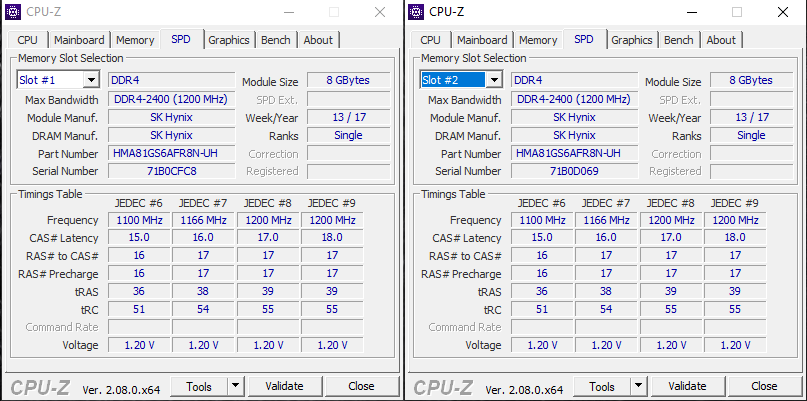
Task: Select SPD tab in right CPU-Z window
Action: (x=584, y=39)
